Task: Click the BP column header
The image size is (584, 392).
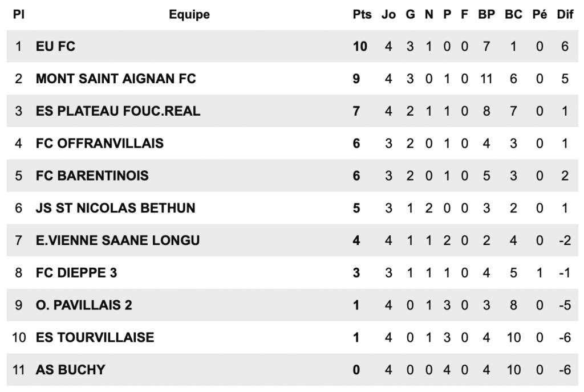Action: 486,15
